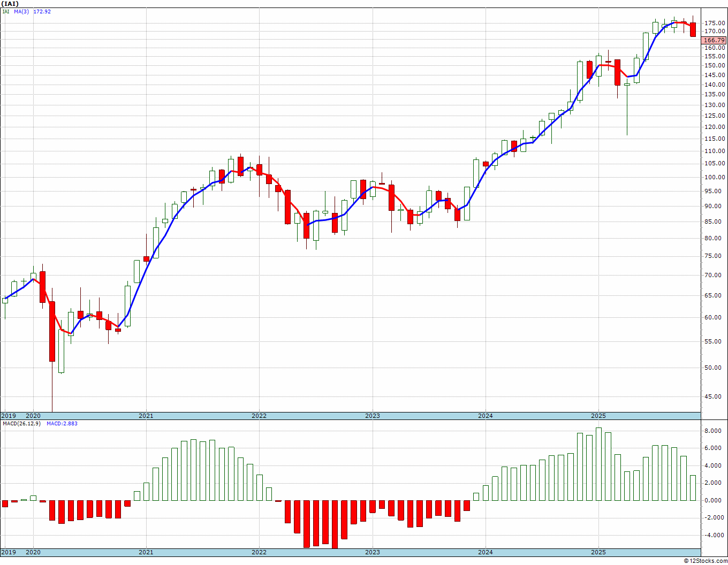
Task: Select the IAI legend label
Action: click(x=5, y=11)
